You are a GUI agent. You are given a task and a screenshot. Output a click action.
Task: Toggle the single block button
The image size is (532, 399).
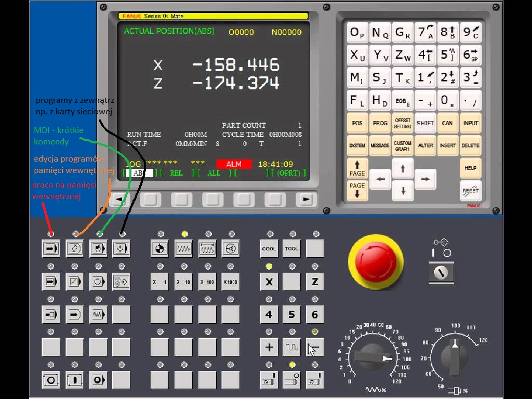[51, 282]
